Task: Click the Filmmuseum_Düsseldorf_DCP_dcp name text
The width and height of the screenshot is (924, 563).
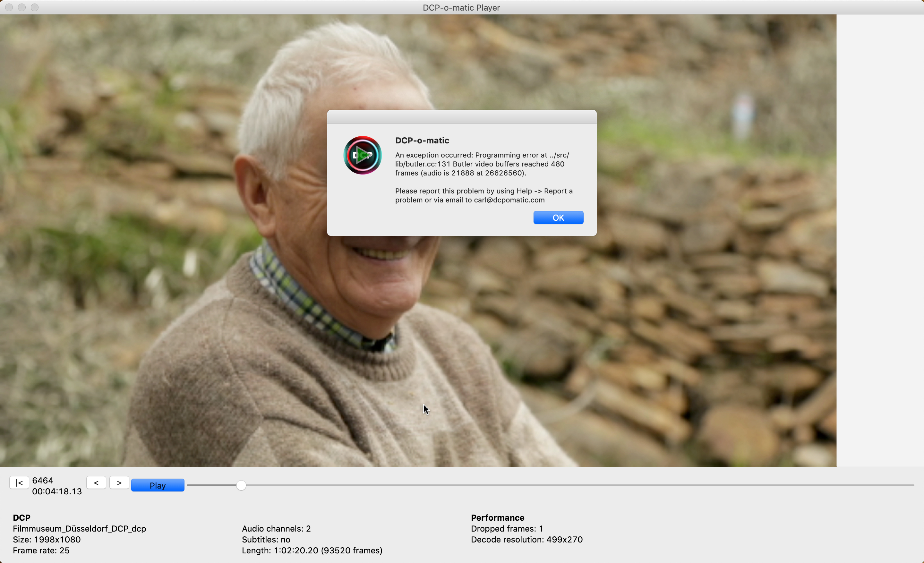Action: click(x=80, y=529)
